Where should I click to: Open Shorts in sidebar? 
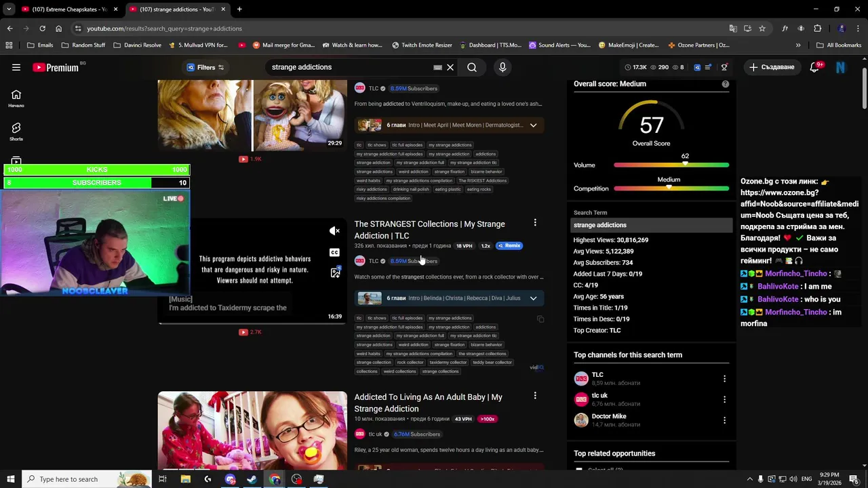(x=16, y=132)
